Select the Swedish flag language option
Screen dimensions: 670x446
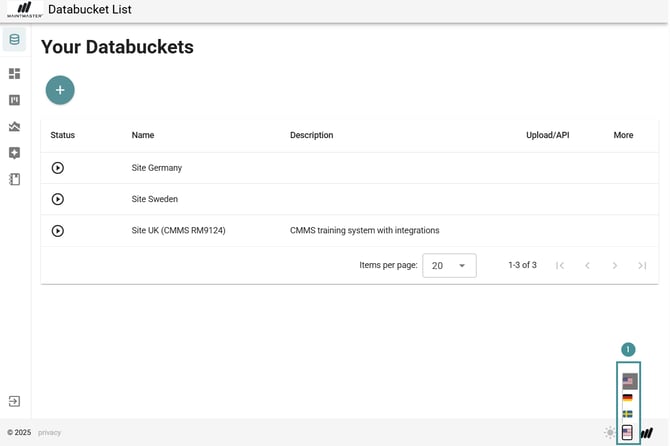[x=628, y=414]
